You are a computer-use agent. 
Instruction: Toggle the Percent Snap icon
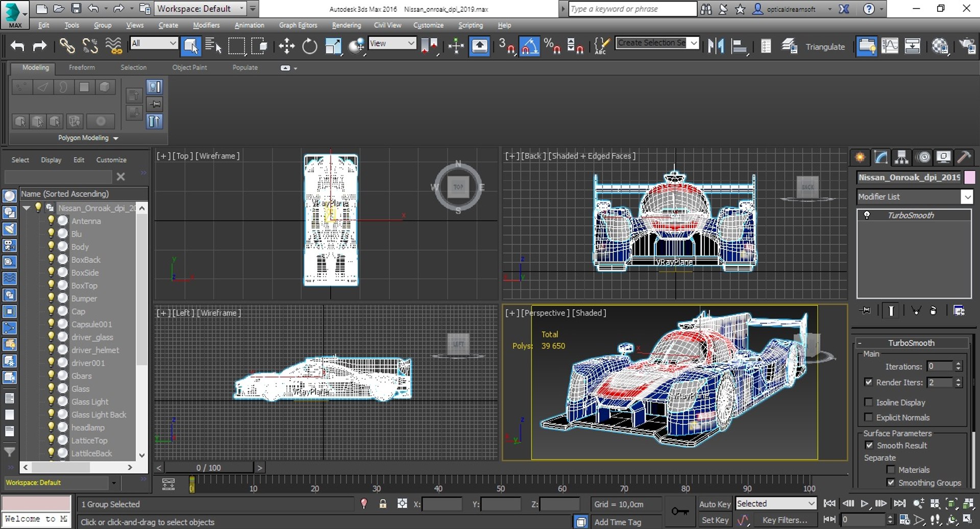552,46
